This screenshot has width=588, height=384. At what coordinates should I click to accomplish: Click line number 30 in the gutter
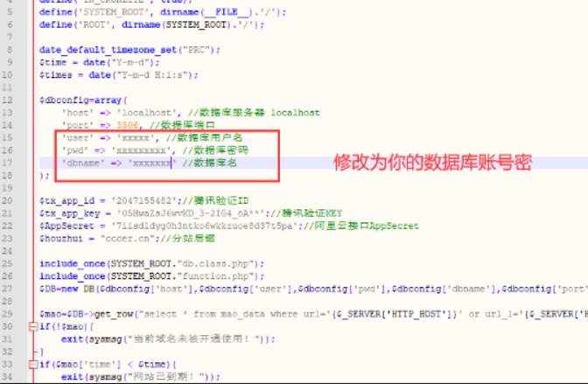[x=9, y=326]
